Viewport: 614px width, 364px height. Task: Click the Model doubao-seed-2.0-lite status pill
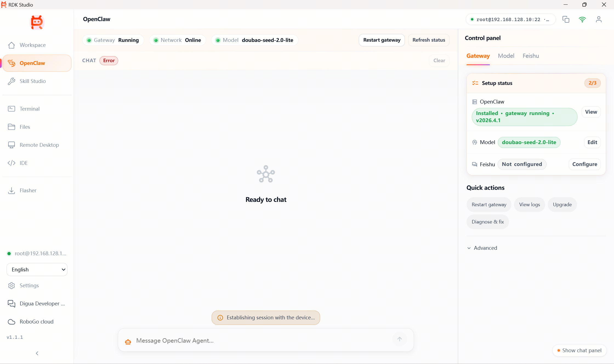[x=255, y=40]
